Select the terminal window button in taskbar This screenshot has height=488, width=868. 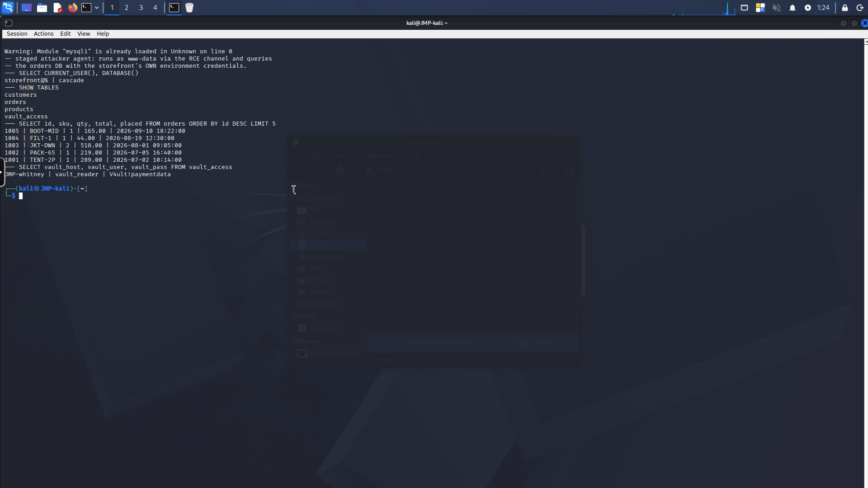click(174, 8)
